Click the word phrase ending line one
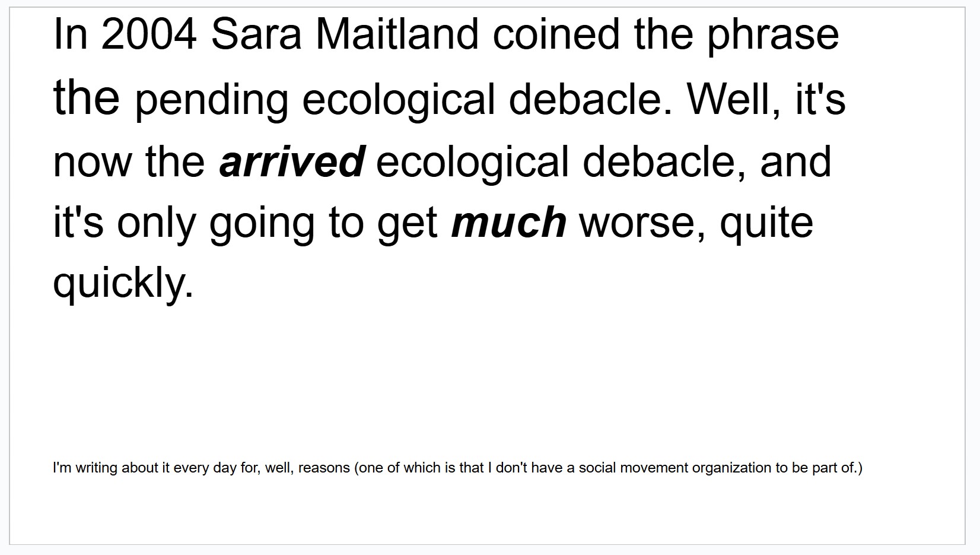980x555 pixels. [772, 36]
